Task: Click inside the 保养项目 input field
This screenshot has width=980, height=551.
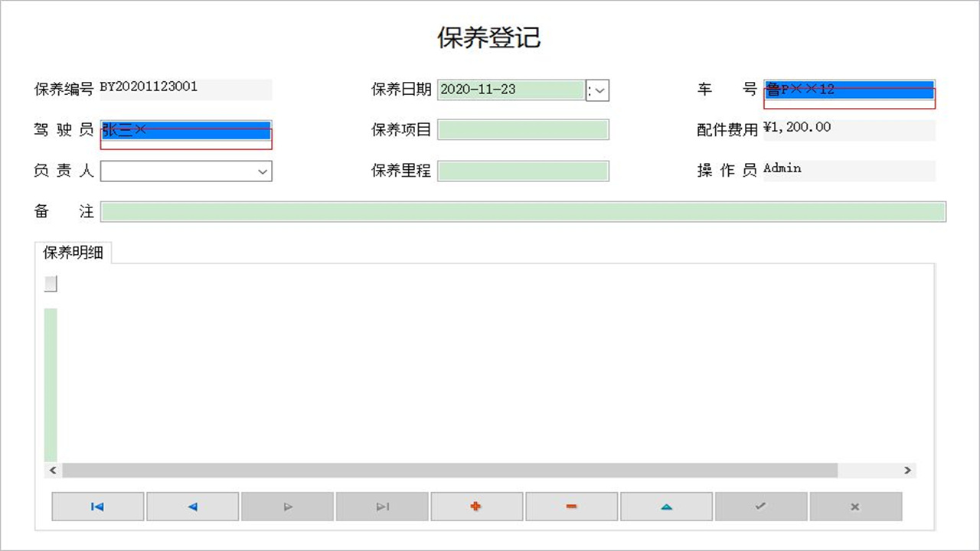Action: (x=523, y=129)
